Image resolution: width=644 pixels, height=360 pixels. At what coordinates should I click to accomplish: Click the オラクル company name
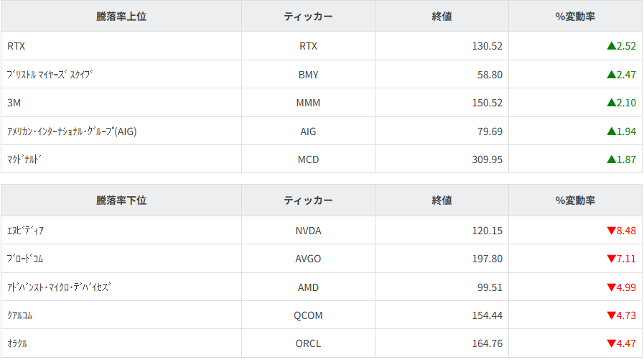click(17, 343)
